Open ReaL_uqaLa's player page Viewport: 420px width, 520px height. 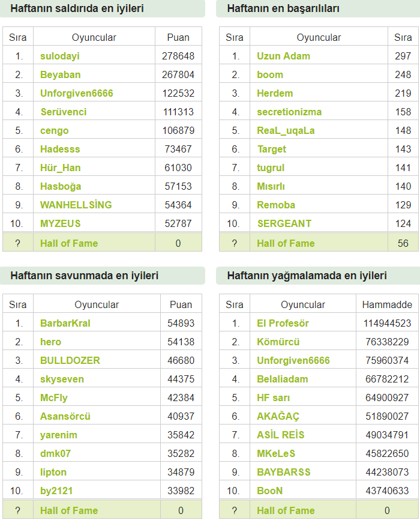tap(286, 130)
